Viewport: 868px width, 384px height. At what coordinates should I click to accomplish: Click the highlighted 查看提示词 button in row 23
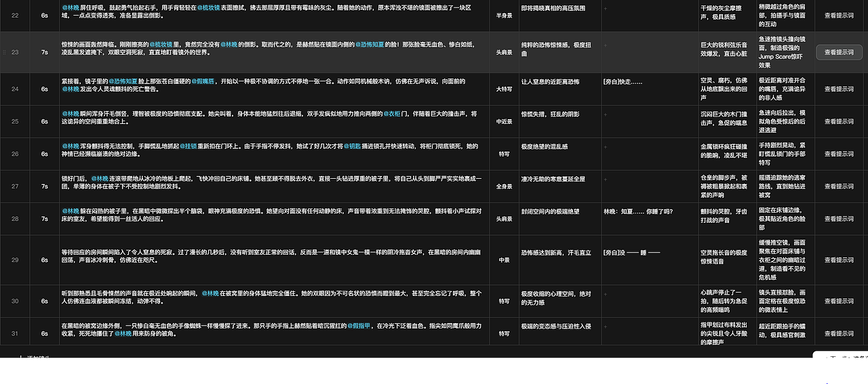[839, 52]
